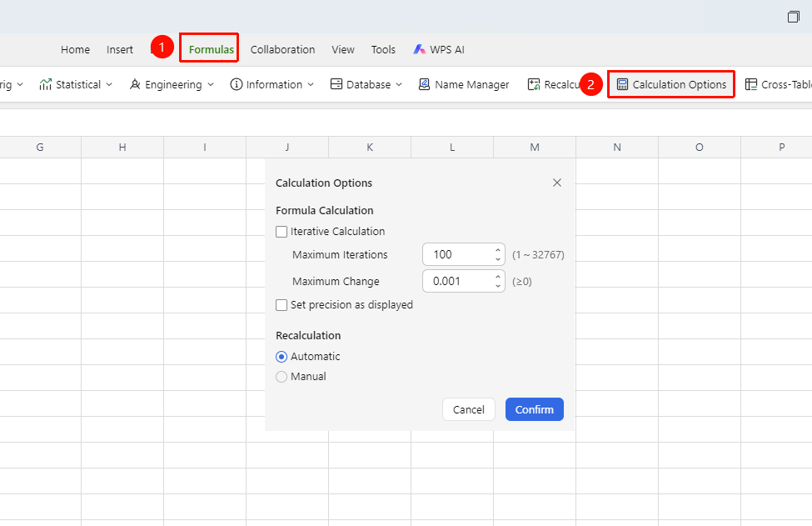Viewport: 812px width, 526px height.
Task: Decrease Maximum Change with the down arrow
Action: pos(498,286)
